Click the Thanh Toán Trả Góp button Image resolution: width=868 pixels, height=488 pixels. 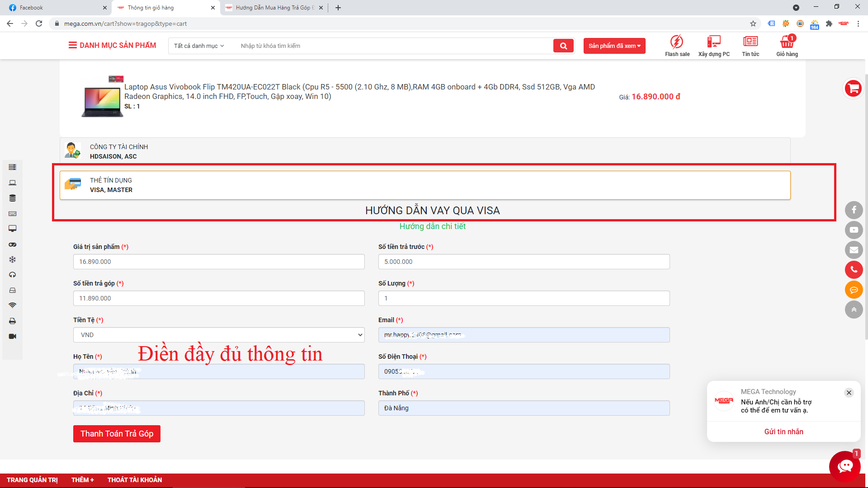(x=117, y=434)
